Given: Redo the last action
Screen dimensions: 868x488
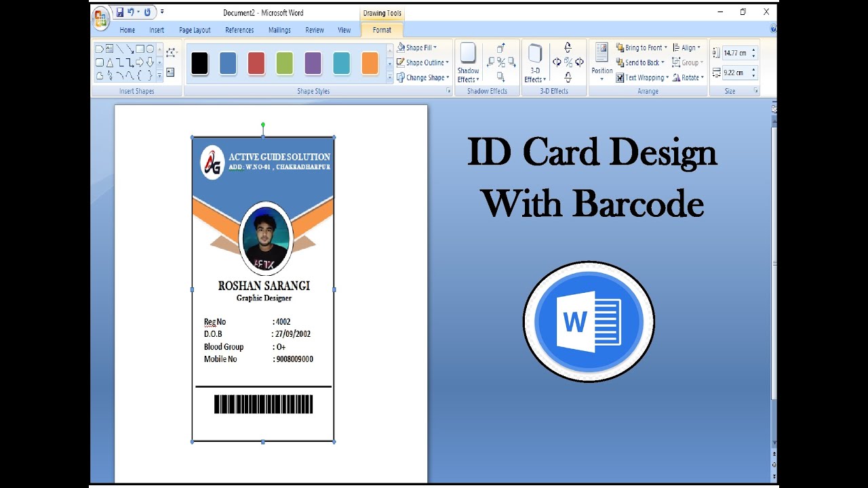Looking at the screenshot, I should point(147,12).
